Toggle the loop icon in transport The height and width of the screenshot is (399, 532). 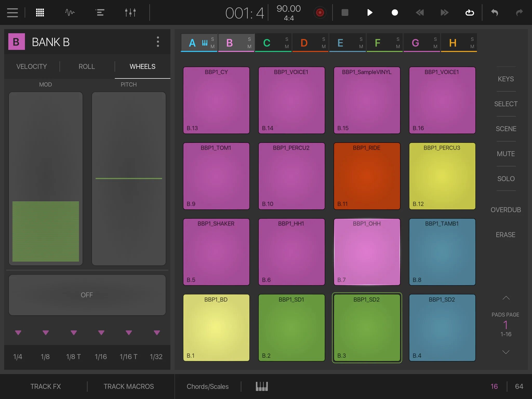(469, 12)
